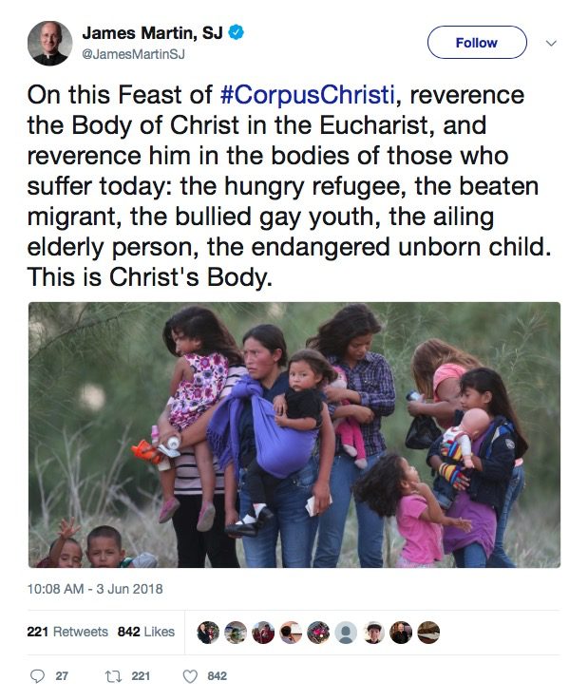The width and height of the screenshot is (588, 700).
Task: Click the 842 count beside the heart icon
Action: click(x=217, y=676)
